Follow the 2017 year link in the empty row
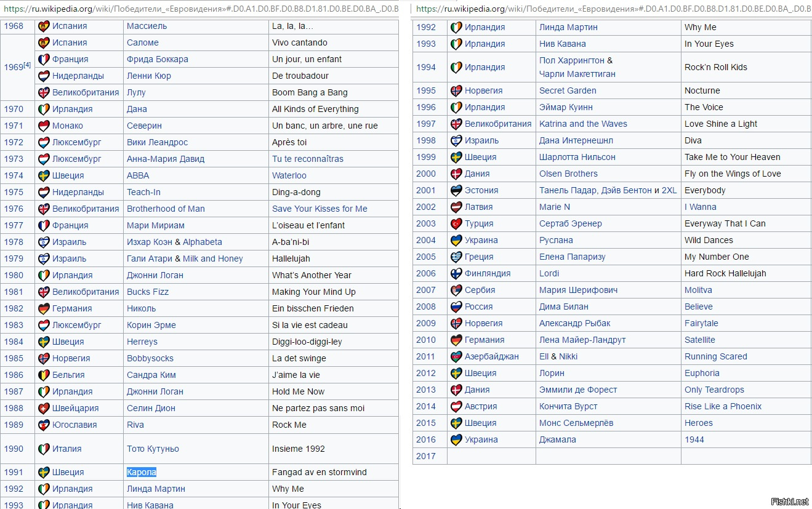Viewport: 812px width, 509px height. click(425, 457)
